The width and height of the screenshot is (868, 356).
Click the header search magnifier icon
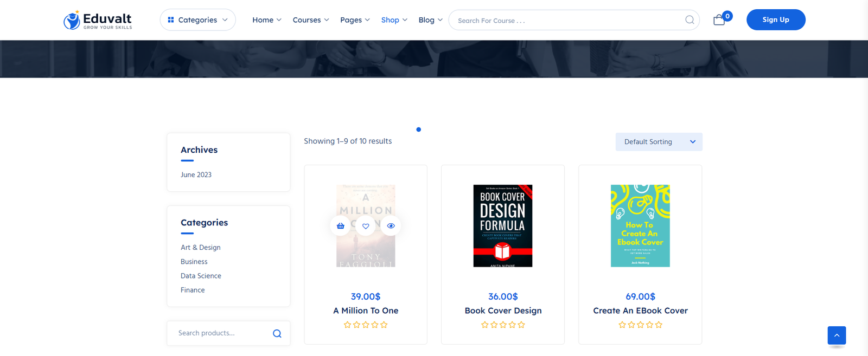point(690,20)
